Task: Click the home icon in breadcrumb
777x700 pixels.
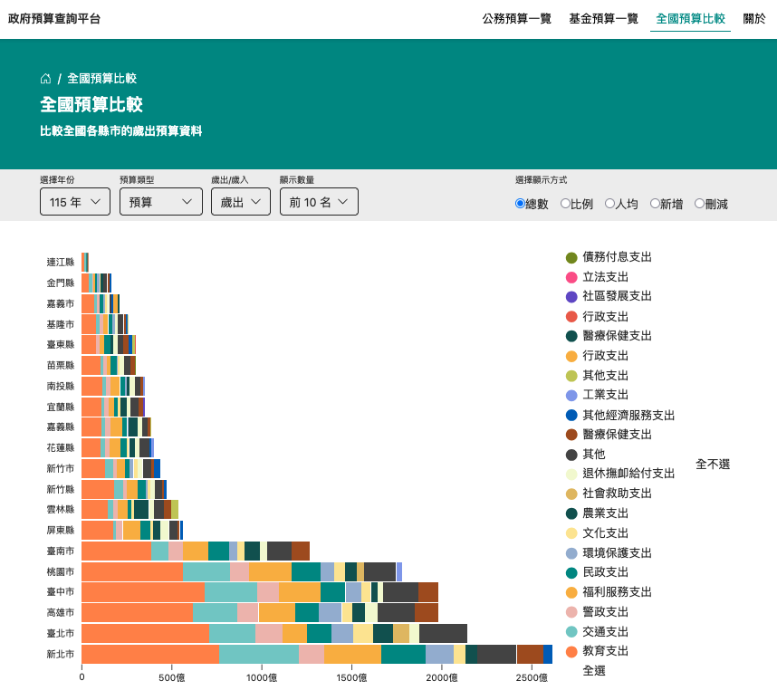Action: (45, 79)
